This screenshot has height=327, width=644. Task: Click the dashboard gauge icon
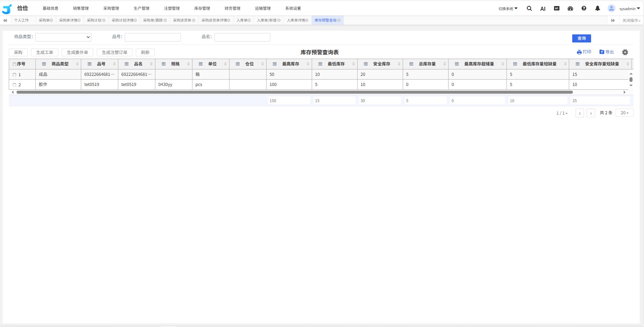tap(570, 8)
